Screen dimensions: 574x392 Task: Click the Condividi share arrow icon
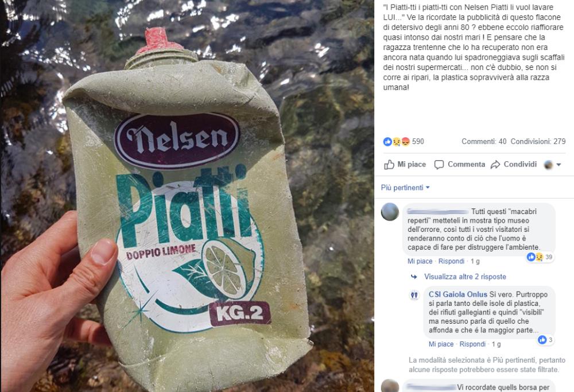click(x=495, y=165)
